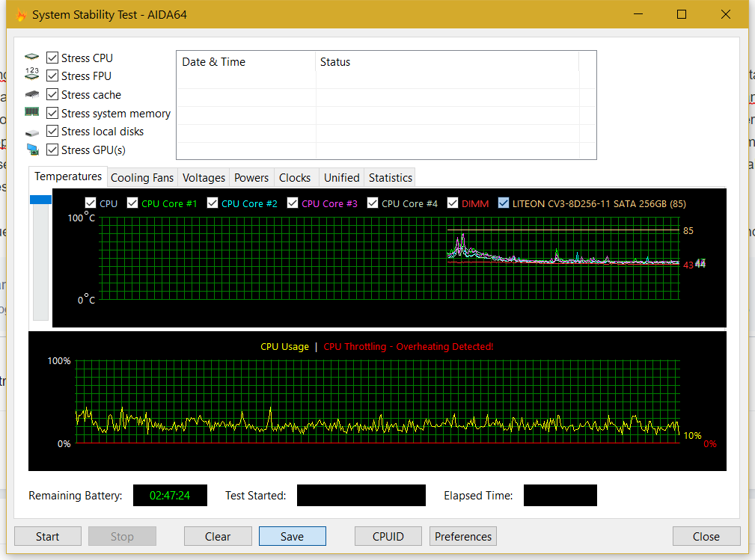Uncheck Stress FPU

pos(52,76)
